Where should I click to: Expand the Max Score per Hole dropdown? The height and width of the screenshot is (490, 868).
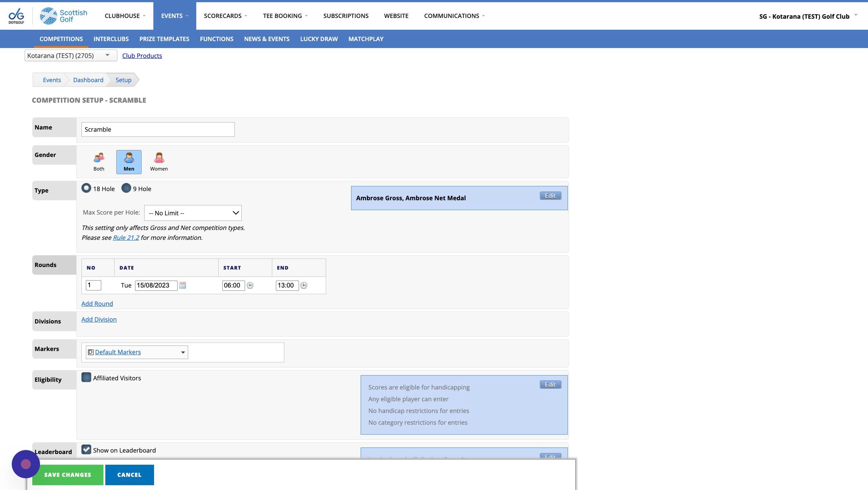point(193,213)
